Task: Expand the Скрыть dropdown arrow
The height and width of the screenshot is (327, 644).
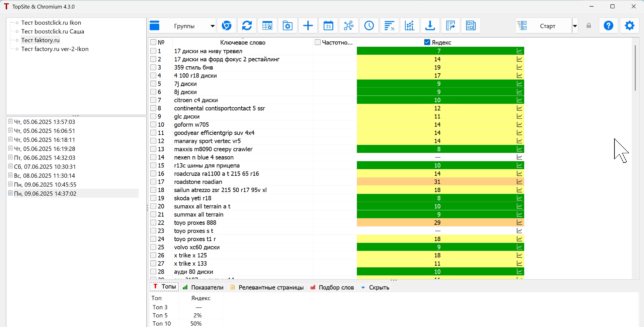Action: point(363,288)
